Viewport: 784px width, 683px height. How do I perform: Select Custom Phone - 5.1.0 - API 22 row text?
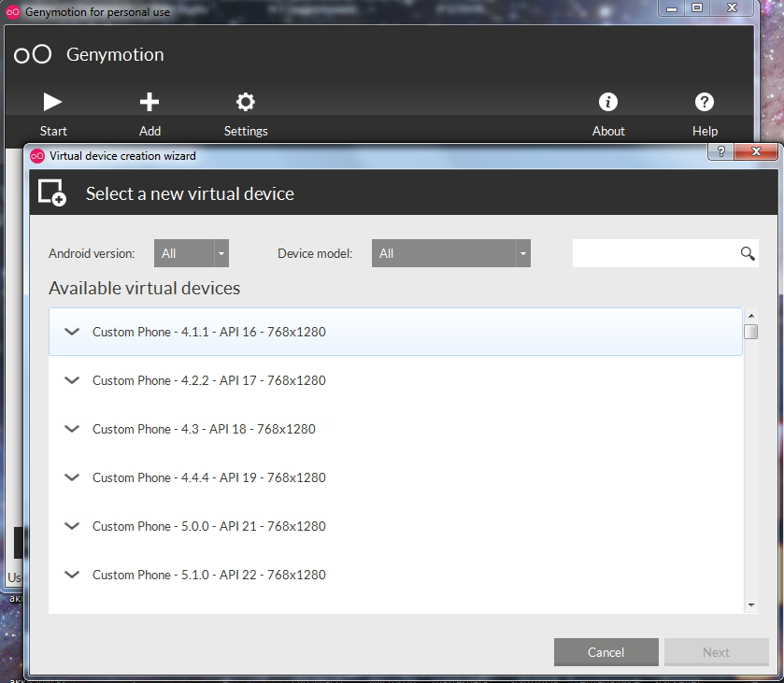click(209, 575)
